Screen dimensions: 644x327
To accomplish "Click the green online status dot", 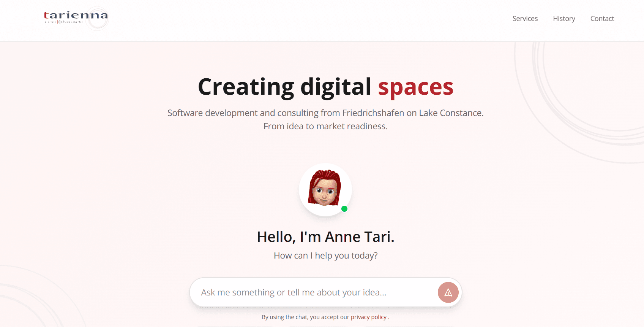I will [344, 209].
